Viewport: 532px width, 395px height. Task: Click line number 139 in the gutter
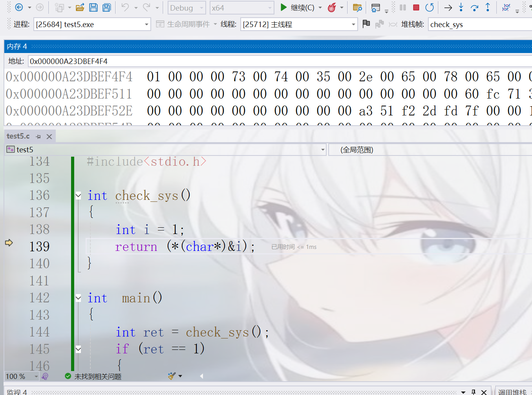(40, 247)
